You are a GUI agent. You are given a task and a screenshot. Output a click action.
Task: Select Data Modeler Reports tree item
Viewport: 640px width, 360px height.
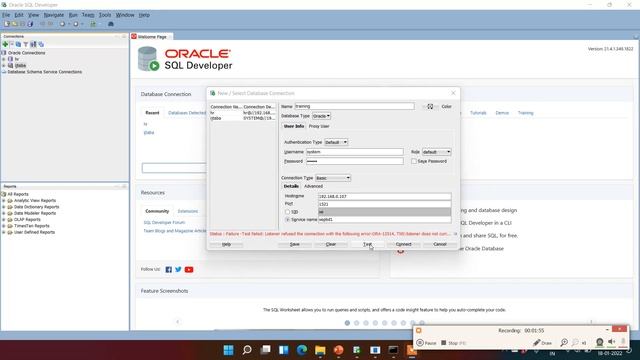(35, 213)
